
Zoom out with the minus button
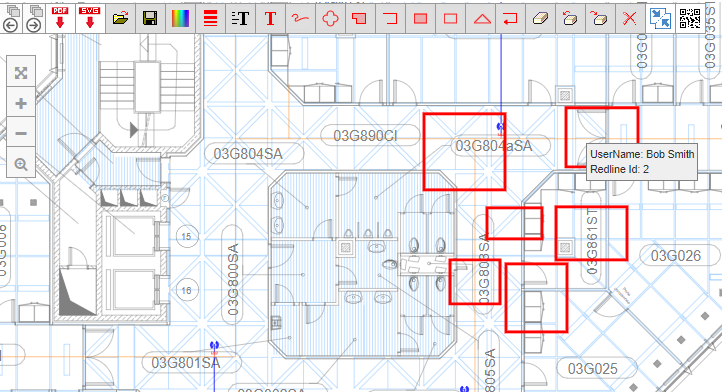21,134
